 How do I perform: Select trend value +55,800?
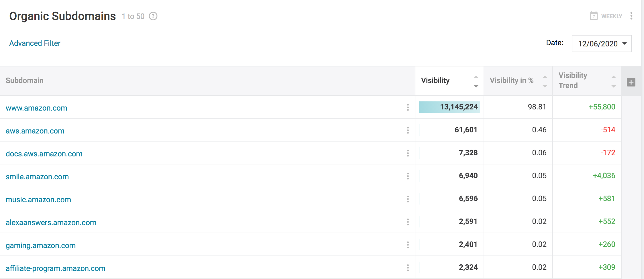pyautogui.click(x=602, y=107)
